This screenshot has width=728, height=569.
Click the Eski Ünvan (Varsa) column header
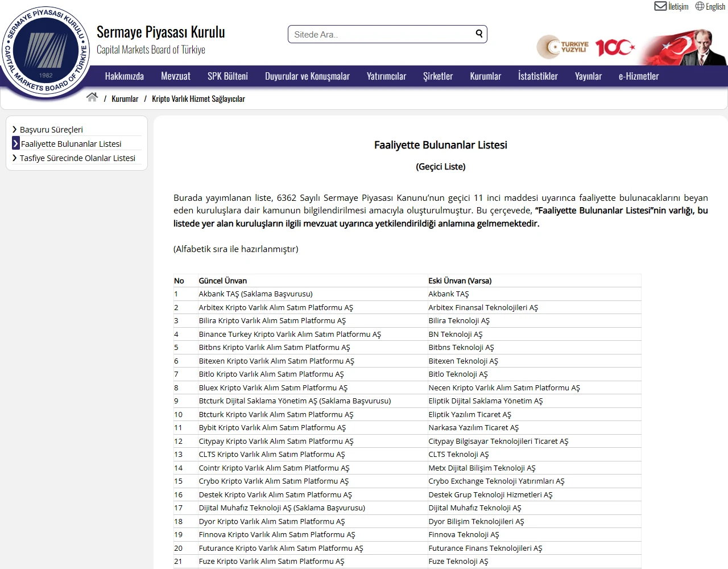(460, 281)
